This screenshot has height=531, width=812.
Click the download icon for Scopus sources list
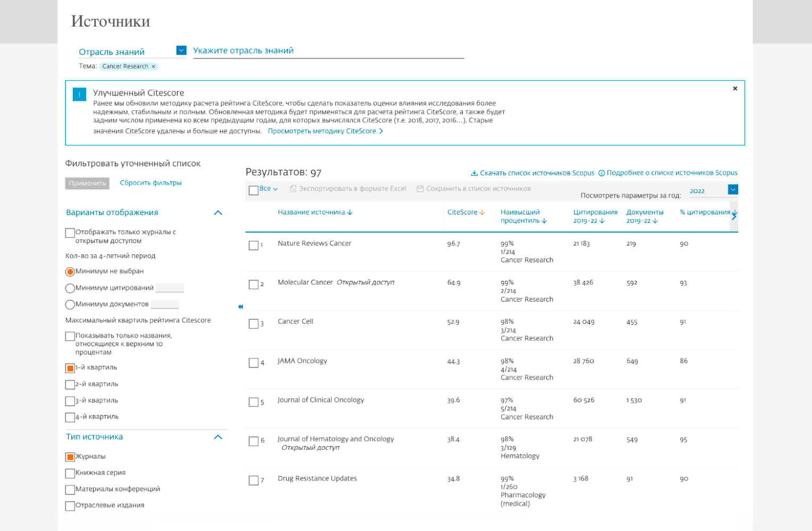[x=474, y=173]
